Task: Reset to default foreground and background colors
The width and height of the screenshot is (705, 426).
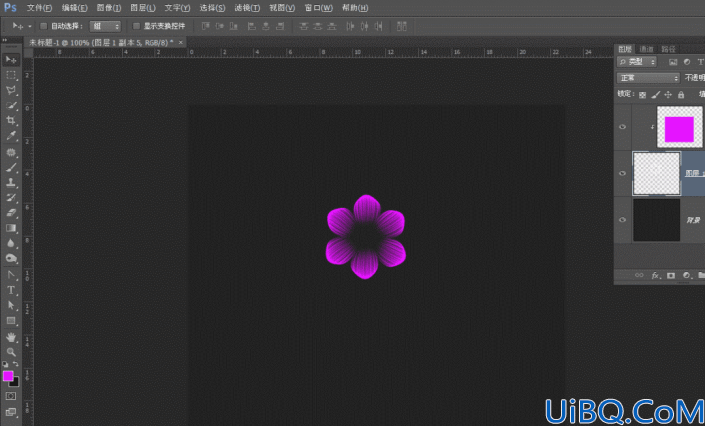Action: (5, 364)
